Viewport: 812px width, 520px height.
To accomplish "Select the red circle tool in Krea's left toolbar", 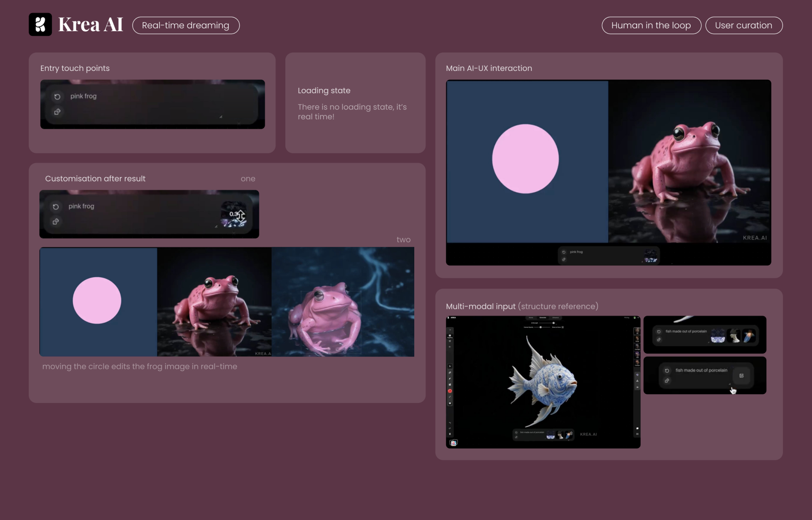I will point(450,391).
